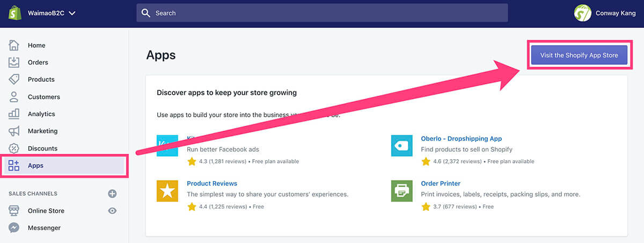644x243 pixels.
Task: Click the Home house icon
Action: 14,45
